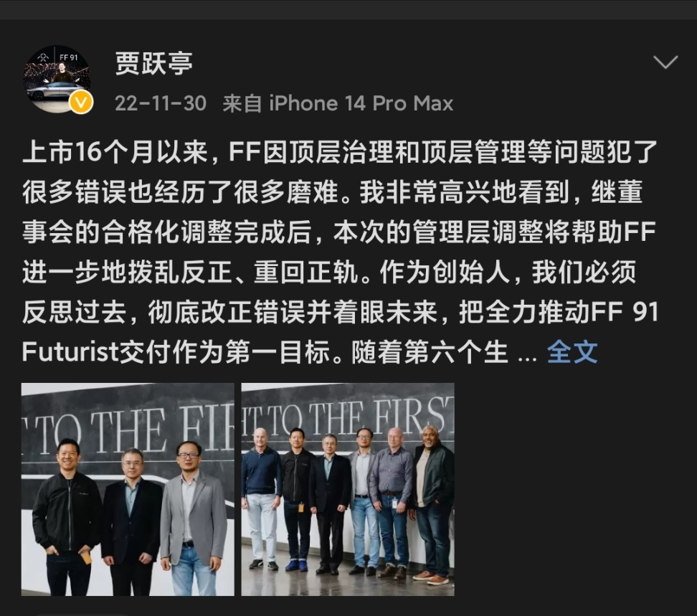Click the post line starting 事会的合格化
This screenshot has width=697, height=616.
[338, 232]
